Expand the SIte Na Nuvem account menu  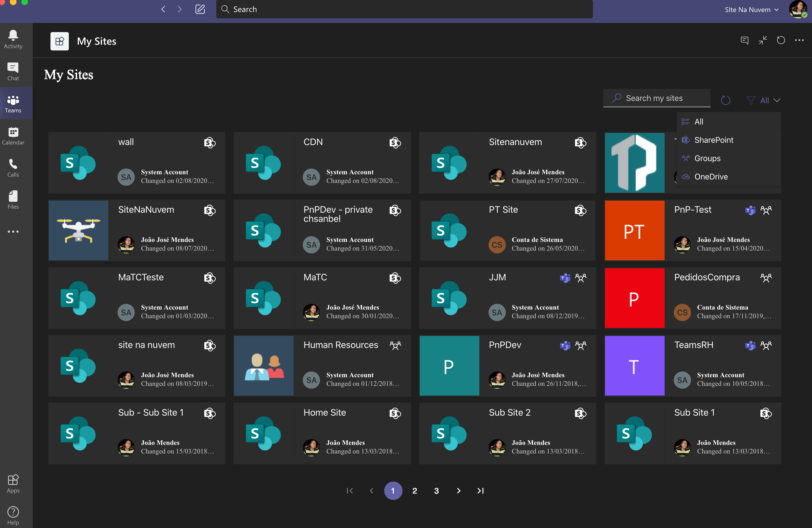coord(752,9)
